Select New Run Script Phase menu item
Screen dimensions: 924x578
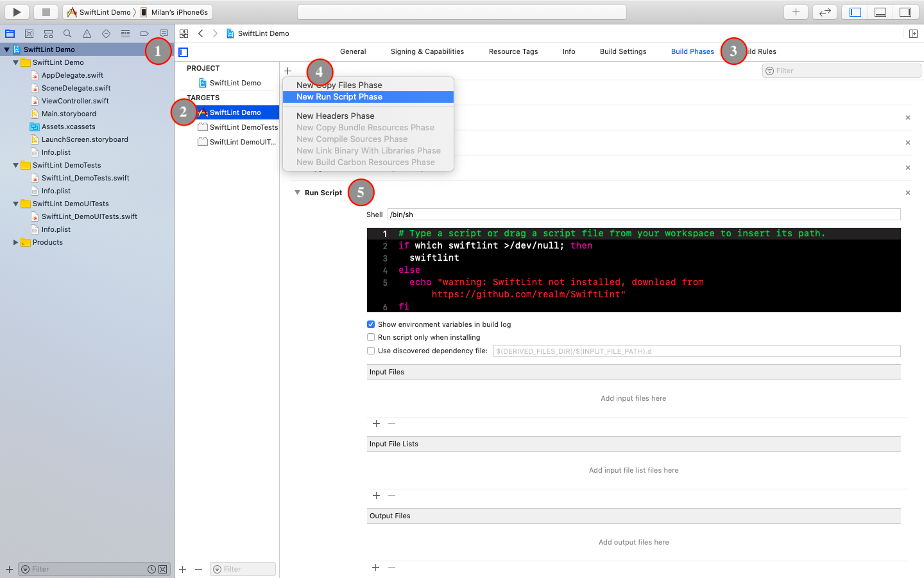(339, 97)
